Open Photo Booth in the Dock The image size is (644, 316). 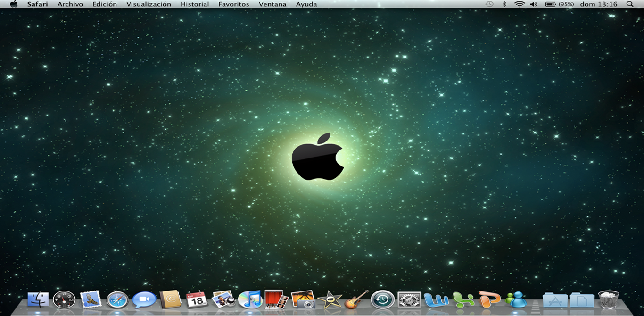click(276, 299)
